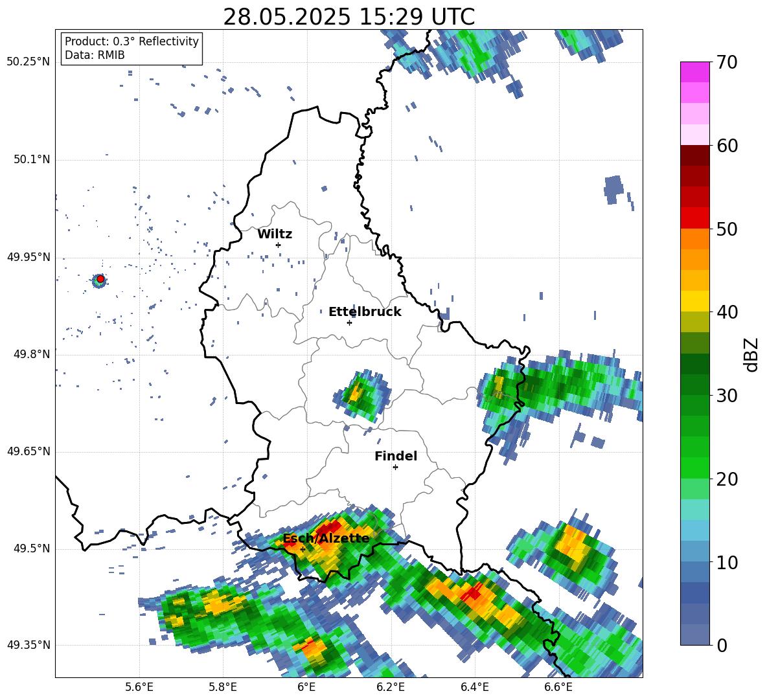767x700 pixels.
Task: Click the 5.8°E longitude tick label
Action: pos(223,687)
